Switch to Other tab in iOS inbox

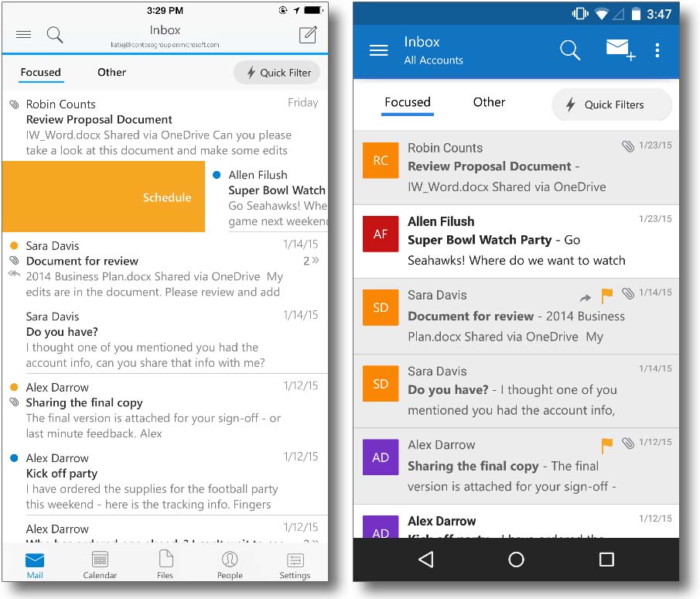(x=111, y=73)
